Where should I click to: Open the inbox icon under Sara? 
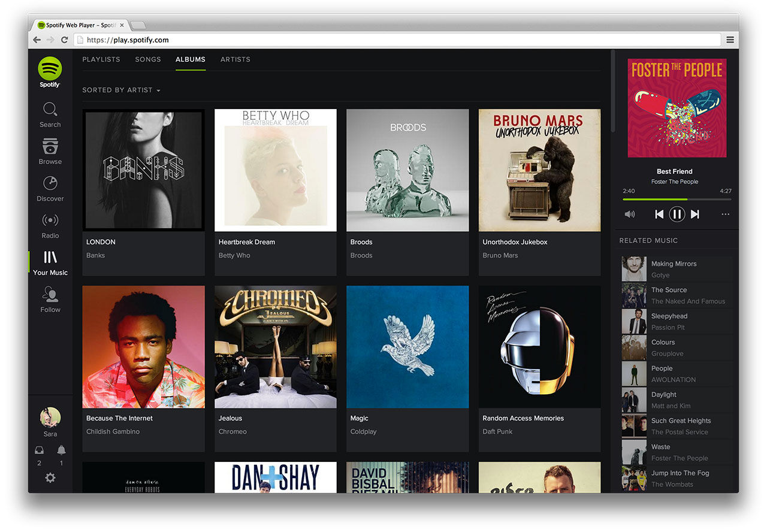tap(40, 450)
